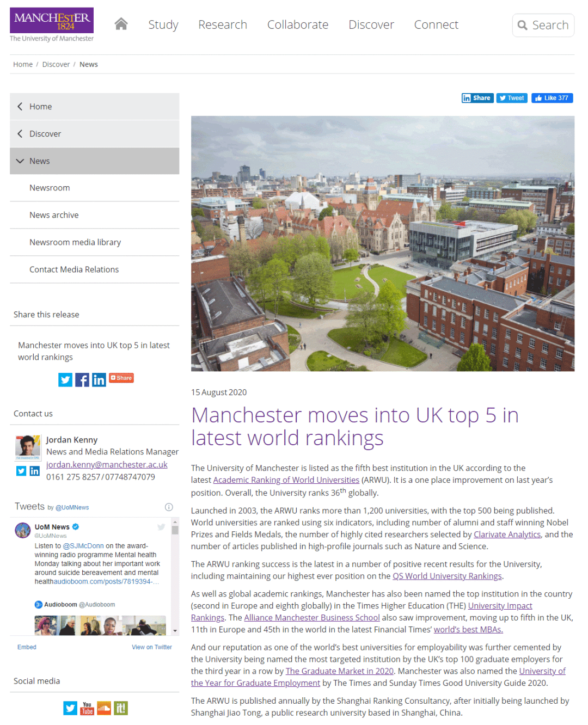Click Home in the breadcrumb

pos(23,64)
